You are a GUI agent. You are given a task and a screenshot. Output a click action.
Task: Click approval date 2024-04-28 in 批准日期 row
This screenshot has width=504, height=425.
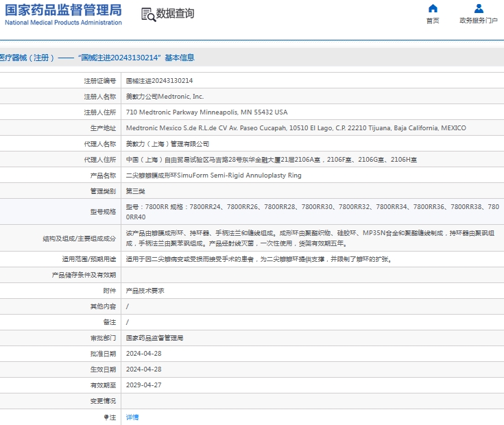[x=144, y=353]
